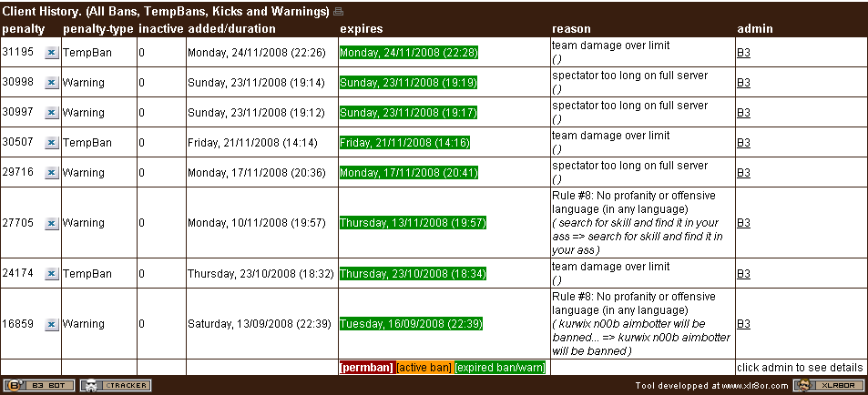
Task: Click the icon next to penalty 27705
Action: (52, 222)
